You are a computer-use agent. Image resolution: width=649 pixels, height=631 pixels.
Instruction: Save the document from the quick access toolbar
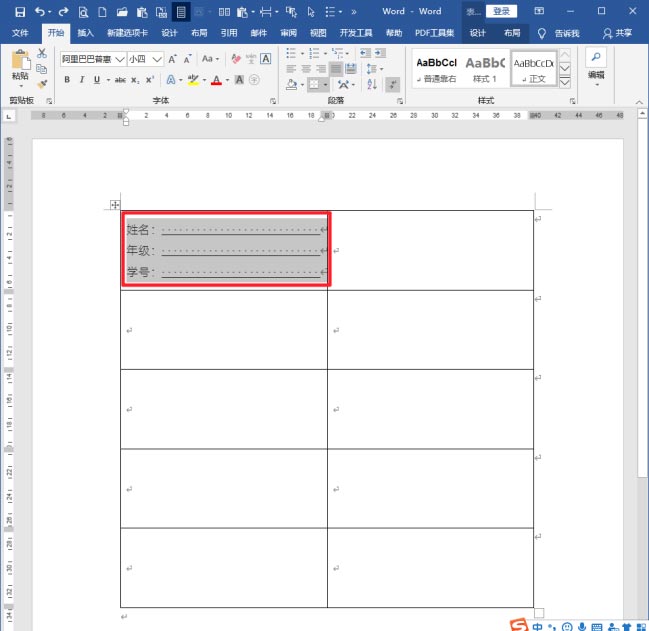[x=19, y=12]
